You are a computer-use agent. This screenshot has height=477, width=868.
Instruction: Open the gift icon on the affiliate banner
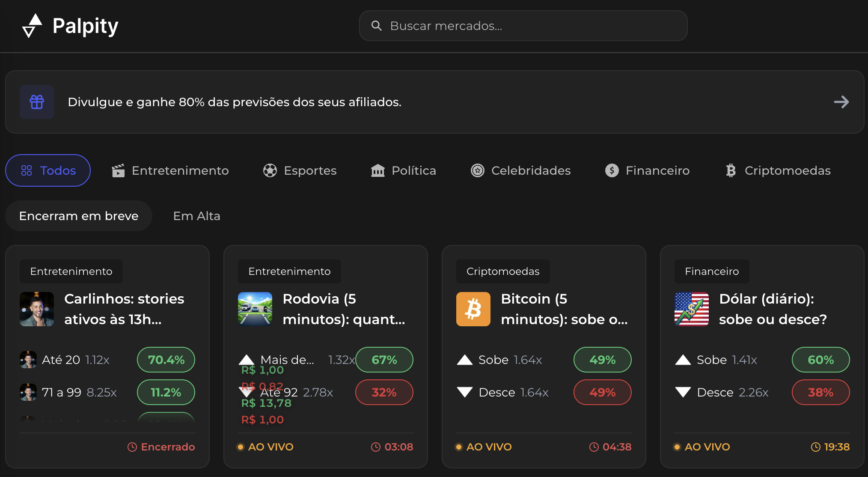tap(37, 102)
